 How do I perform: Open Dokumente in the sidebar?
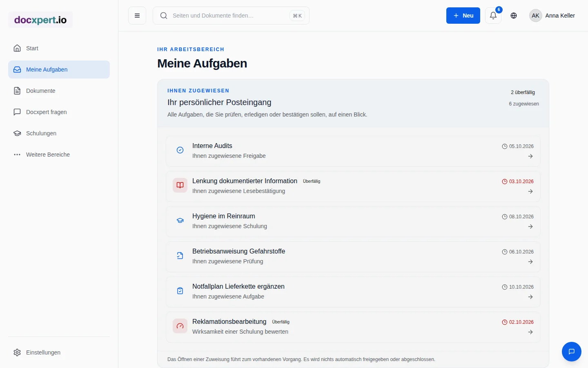[59, 91]
